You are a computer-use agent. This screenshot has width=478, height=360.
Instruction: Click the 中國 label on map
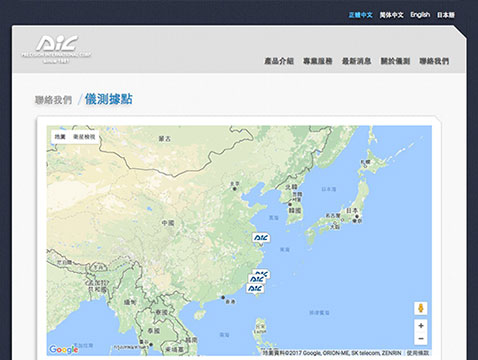168,223
